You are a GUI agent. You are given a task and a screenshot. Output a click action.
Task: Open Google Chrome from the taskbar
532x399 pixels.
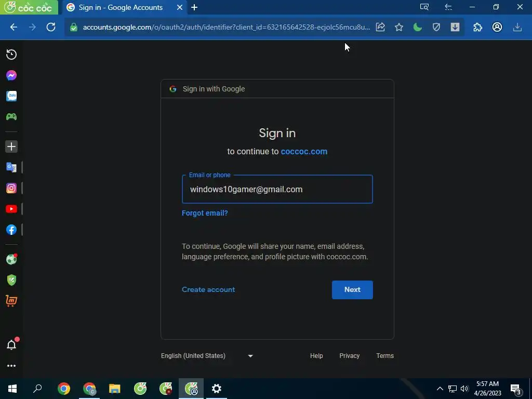[x=64, y=389]
